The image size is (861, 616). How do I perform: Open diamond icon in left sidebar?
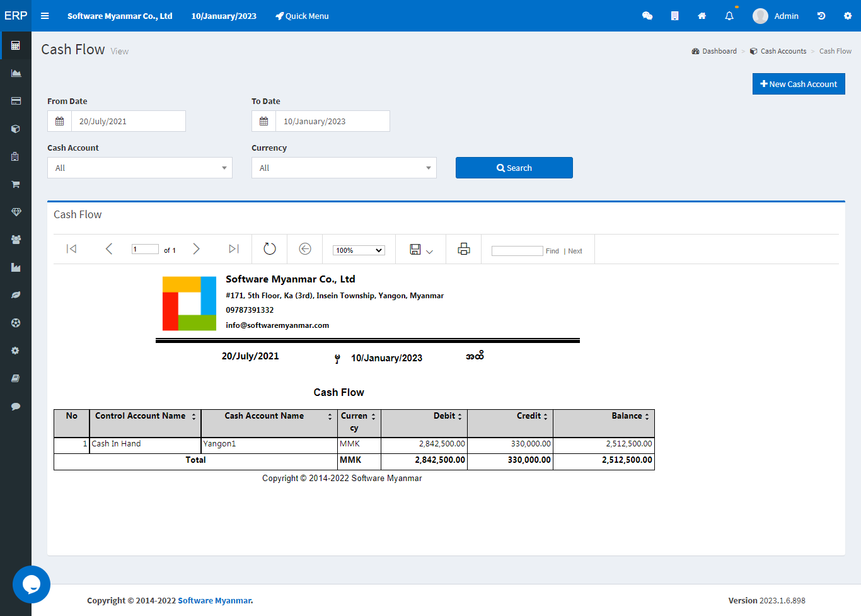(x=16, y=212)
